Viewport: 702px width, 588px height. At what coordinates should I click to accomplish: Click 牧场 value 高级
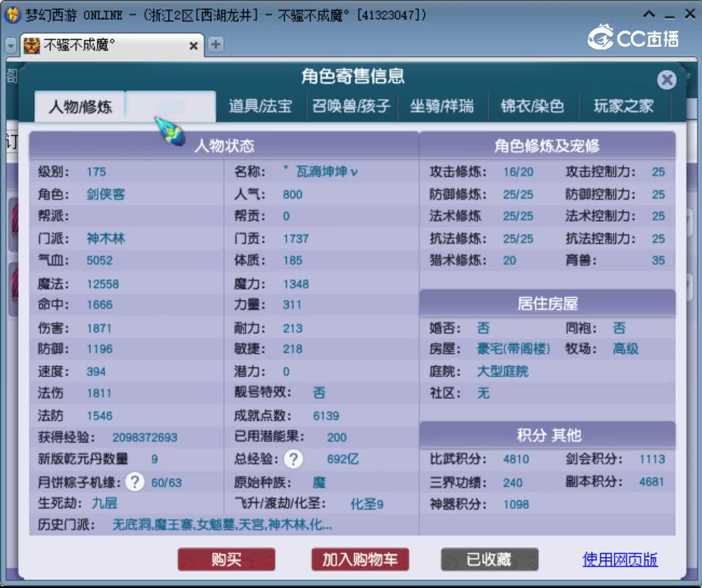click(x=626, y=349)
